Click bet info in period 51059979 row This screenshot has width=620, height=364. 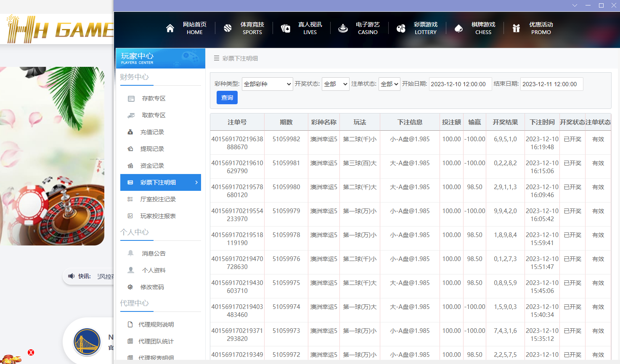pyautogui.click(x=410, y=211)
